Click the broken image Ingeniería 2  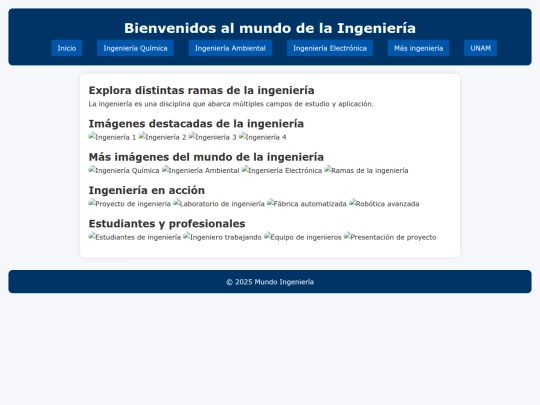pos(163,137)
